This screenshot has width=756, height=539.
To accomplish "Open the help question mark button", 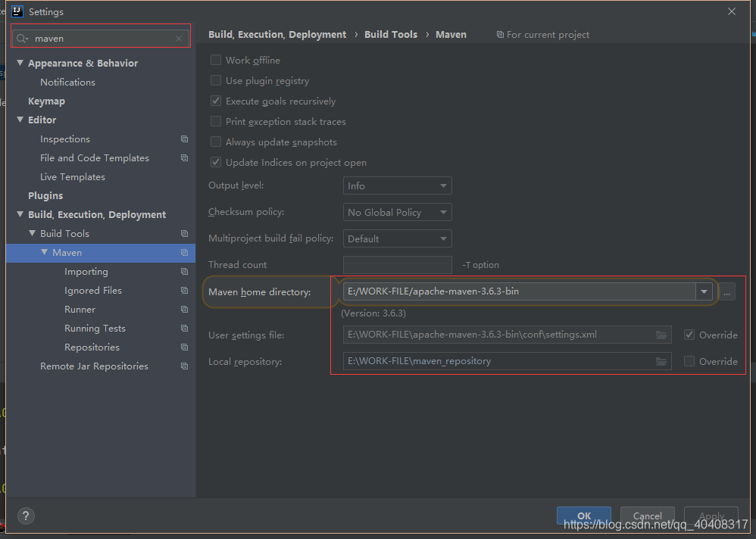I will [x=26, y=516].
